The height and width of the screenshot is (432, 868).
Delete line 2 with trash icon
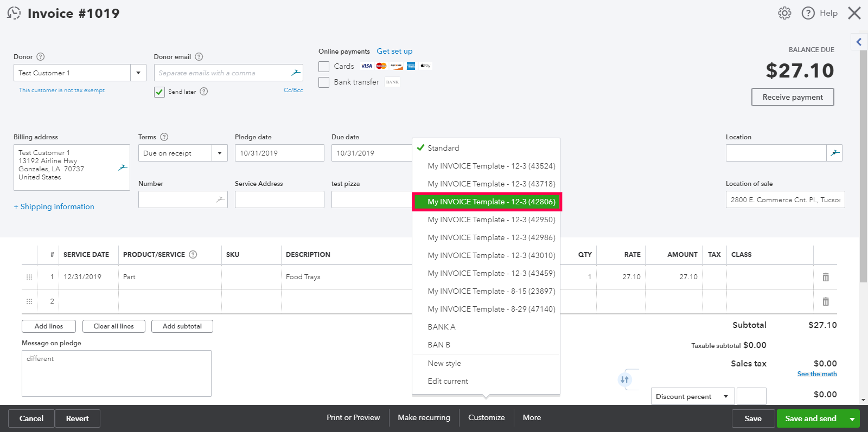click(826, 301)
